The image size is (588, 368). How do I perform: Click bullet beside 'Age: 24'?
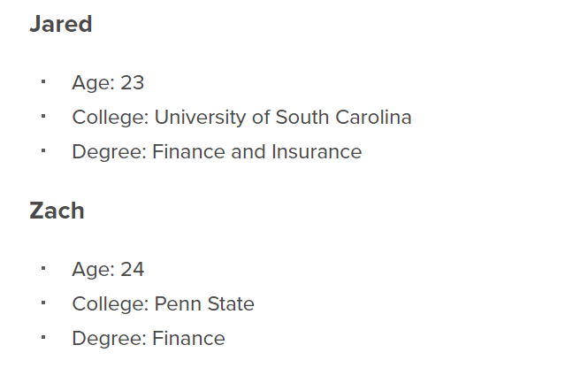tap(43, 268)
